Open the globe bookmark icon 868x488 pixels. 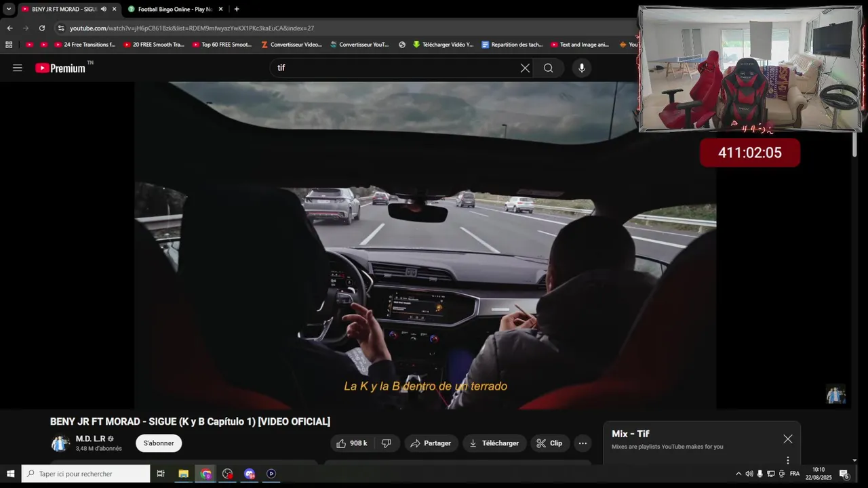(402, 45)
